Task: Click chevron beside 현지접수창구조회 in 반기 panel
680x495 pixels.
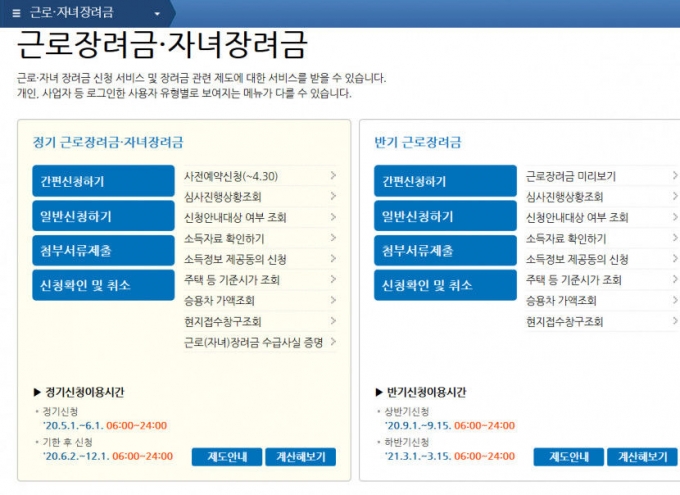Action: (x=674, y=321)
